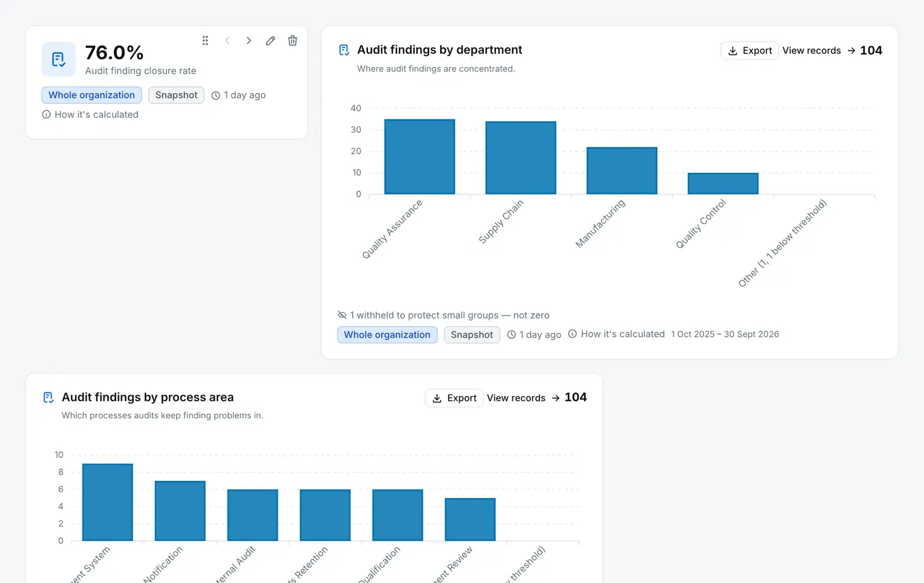This screenshot has width=924, height=583.
Task: Move closure rate card to next position
Action: 249,40
